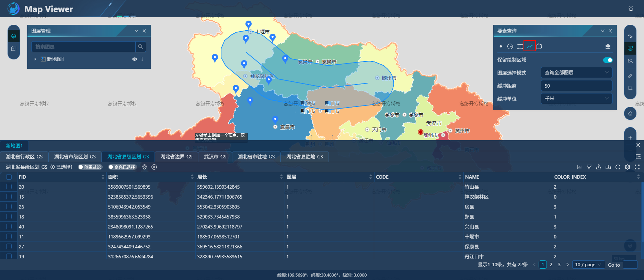Open the 缓冲单位 dropdown
This screenshot has height=280, width=644.
[x=576, y=99]
